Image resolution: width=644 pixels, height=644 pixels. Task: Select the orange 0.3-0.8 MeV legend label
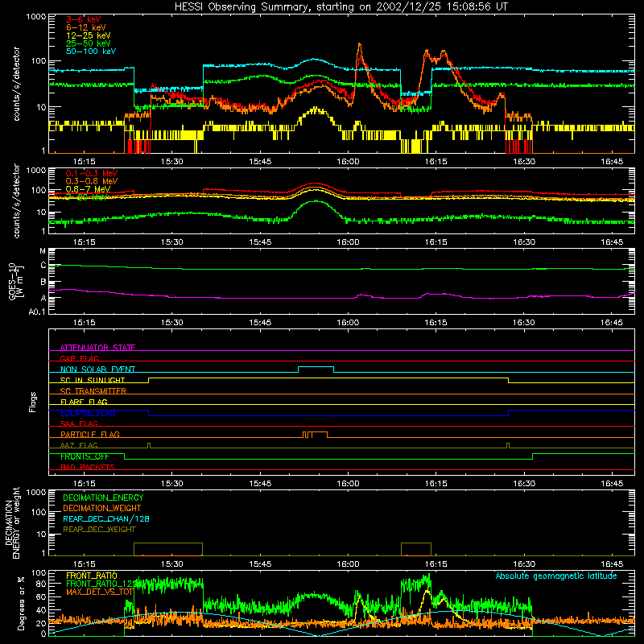pos(92,181)
